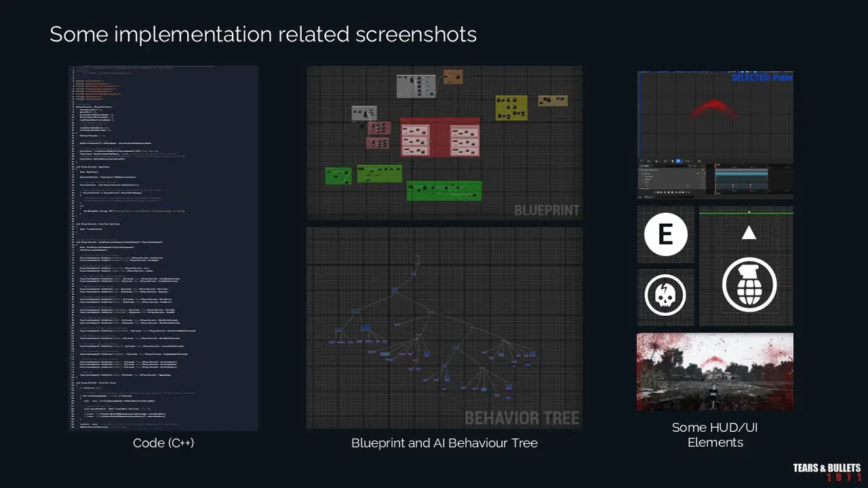Select the blue highlighted toolbar icon in the particle editor
Screen dimensions: 868x488
click(x=678, y=161)
